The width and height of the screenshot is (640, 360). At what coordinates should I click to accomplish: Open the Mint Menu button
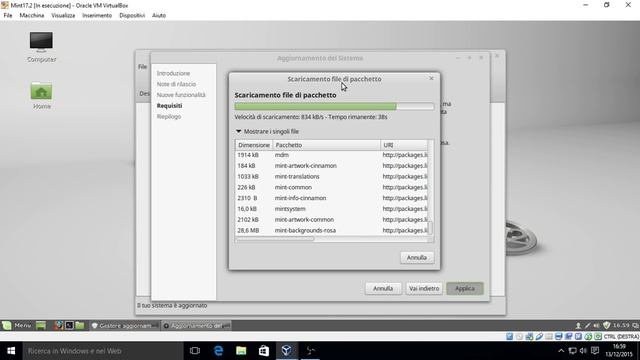[17, 325]
